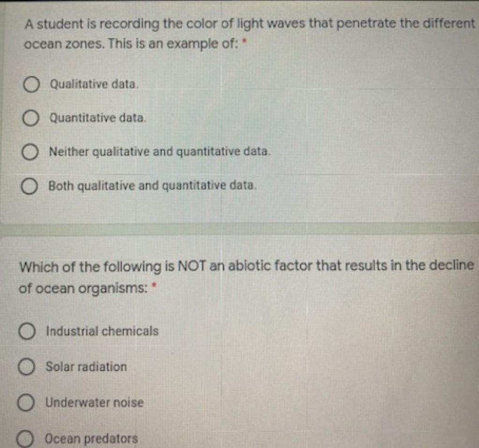
Task: Pick the "Ocean predators" radio circle
Action: 25,440
